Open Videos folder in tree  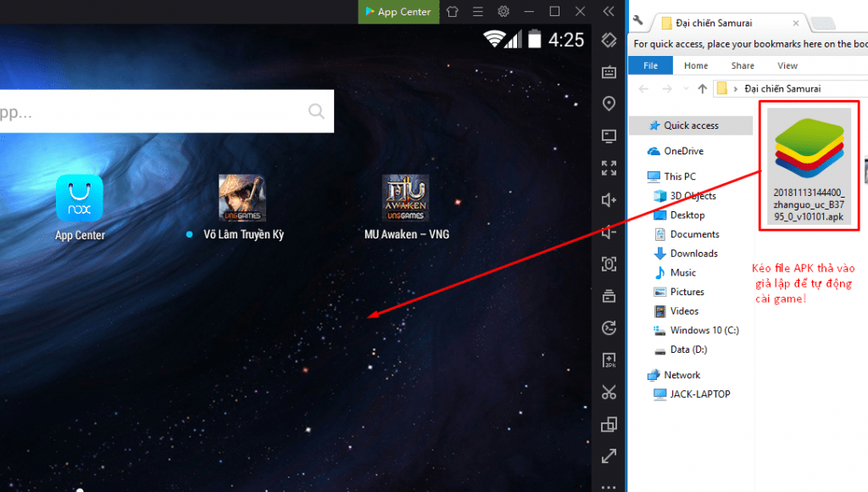(x=684, y=310)
